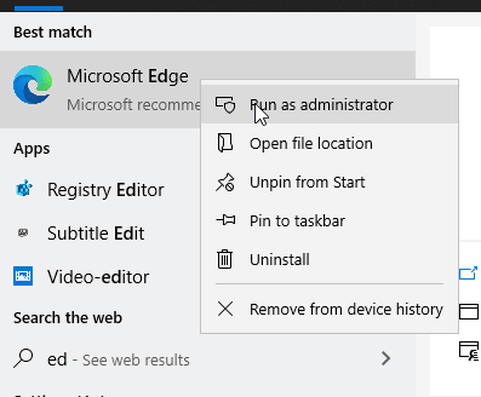
Task: Click the Microsoft Edge logo icon
Action: tap(33, 85)
